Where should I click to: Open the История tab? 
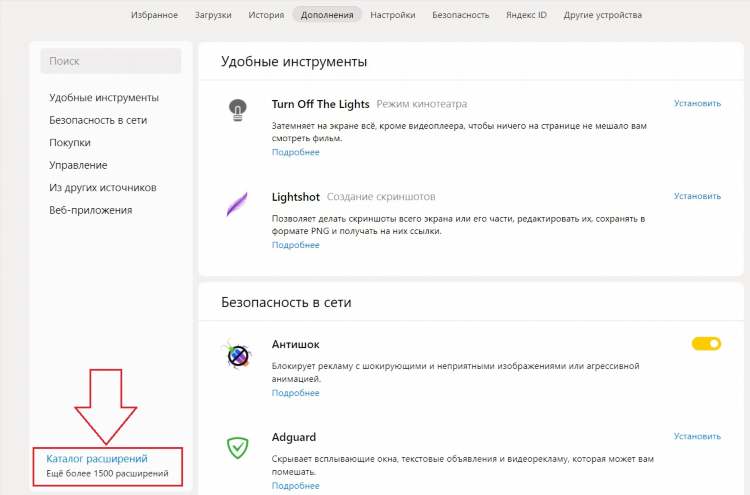pos(266,15)
